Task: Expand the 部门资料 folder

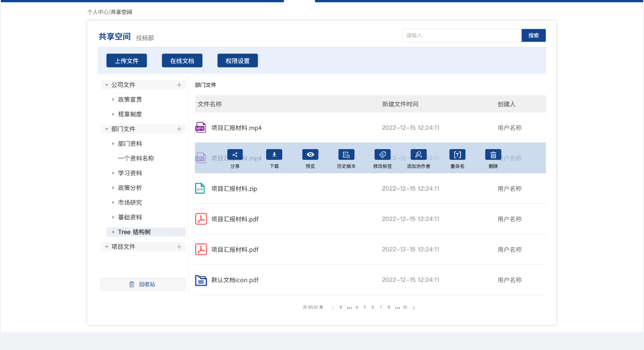Action: [113, 144]
